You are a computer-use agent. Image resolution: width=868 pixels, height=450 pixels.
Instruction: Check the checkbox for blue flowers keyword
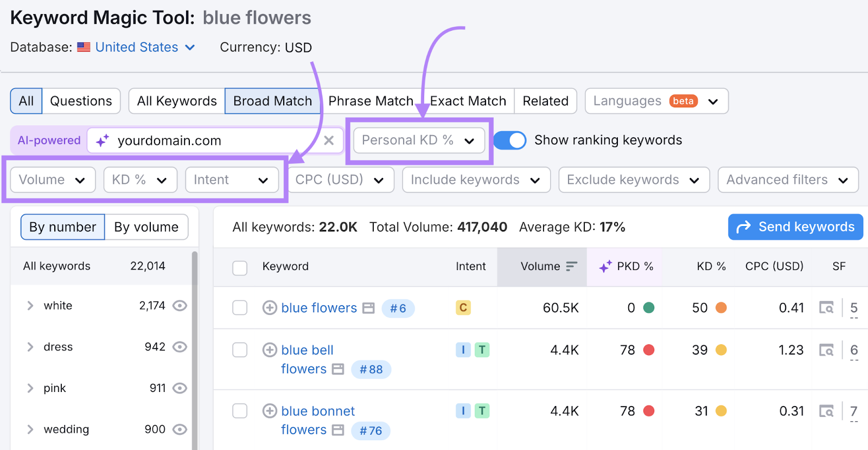239,307
